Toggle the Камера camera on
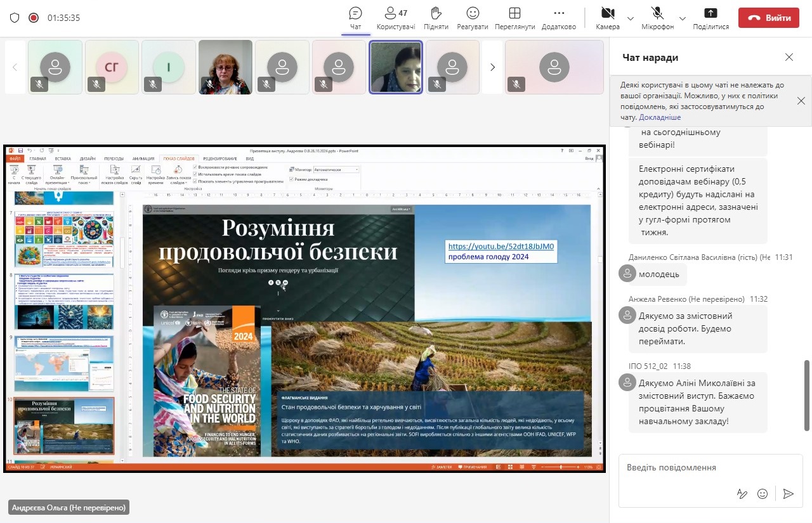The image size is (812, 523). (608, 13)
